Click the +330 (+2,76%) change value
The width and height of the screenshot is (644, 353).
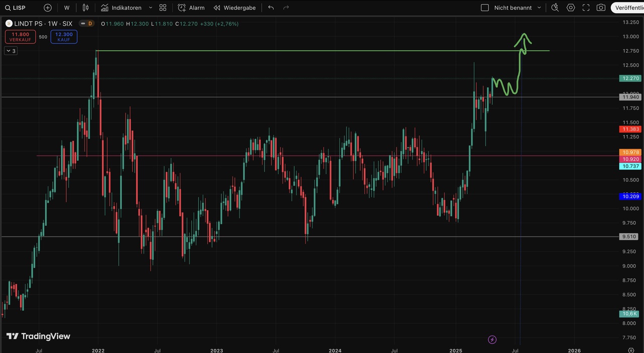(218, 24)
